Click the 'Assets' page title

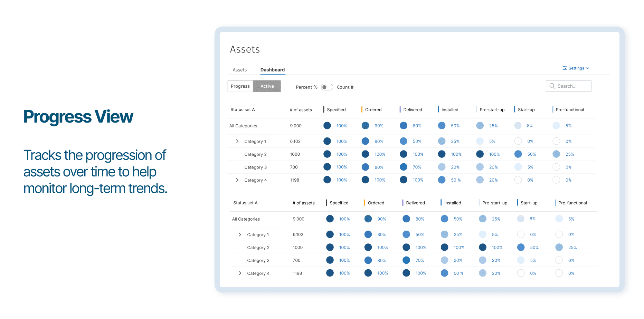coord(245,49)
